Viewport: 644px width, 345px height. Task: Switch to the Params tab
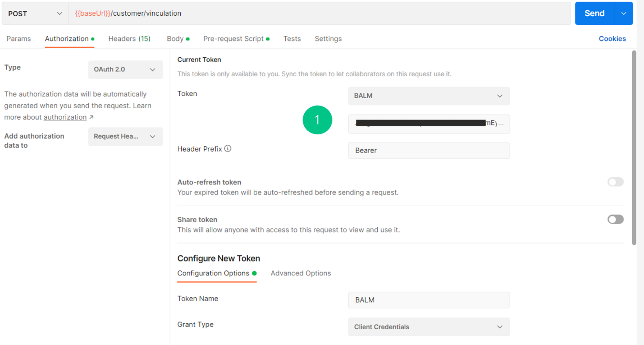[x=19, y=39]
